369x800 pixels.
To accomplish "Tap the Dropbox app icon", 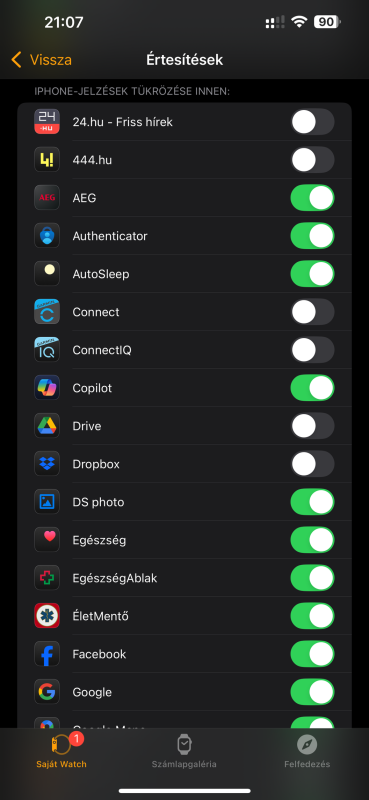I will coord(47,464).
